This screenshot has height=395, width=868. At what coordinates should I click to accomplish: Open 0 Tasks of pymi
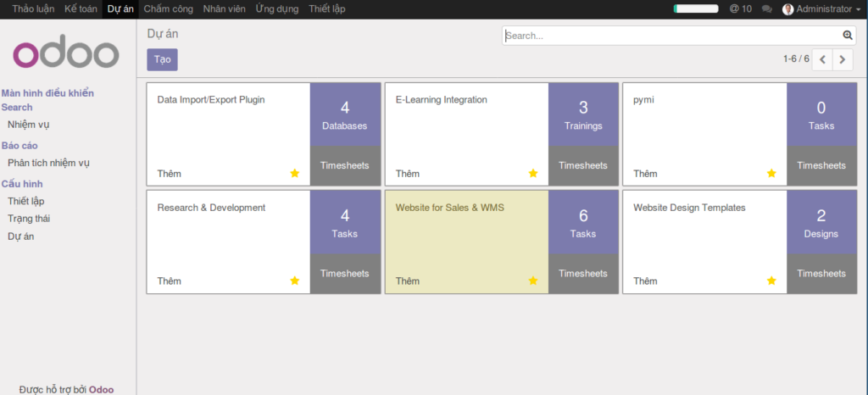821,114
